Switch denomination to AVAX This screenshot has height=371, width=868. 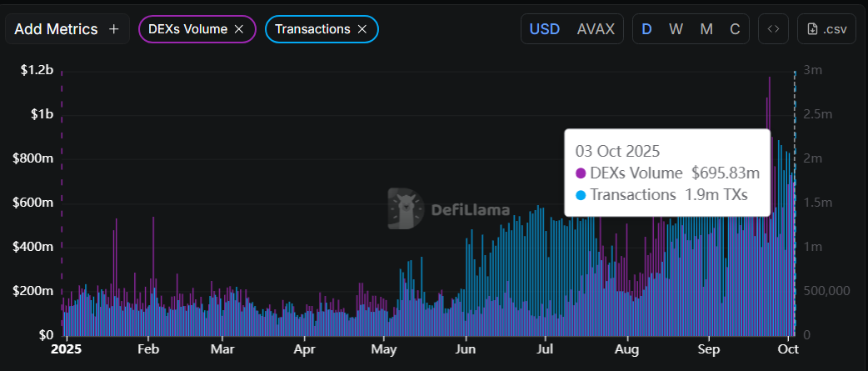coord(596,29)
